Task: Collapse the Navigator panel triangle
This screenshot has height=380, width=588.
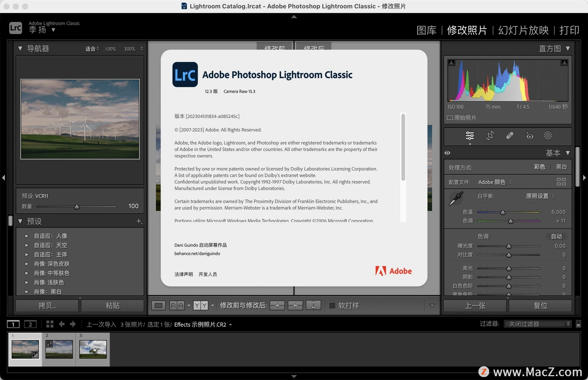Action: [x=20, y=48]
